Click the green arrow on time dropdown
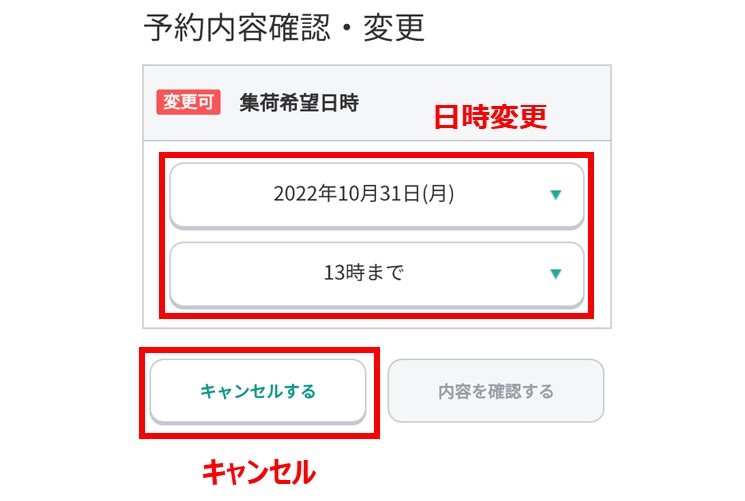Screen dimensions: 745x501 click(x=556, y=274)
